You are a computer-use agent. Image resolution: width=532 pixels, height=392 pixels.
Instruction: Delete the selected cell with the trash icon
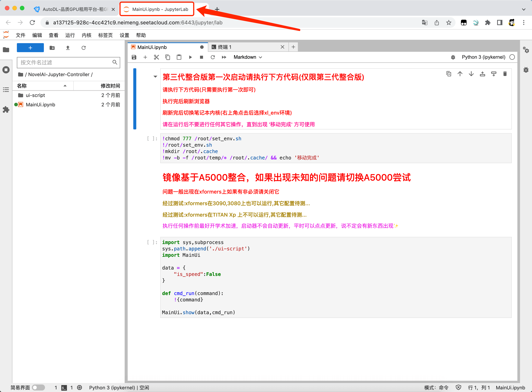click(x=505, y=74)
